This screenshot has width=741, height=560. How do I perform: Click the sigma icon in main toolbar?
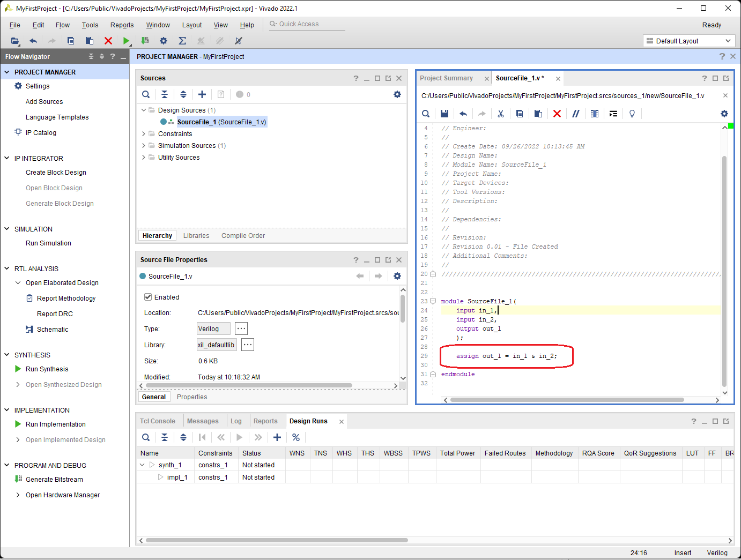[x=182, y=41]
